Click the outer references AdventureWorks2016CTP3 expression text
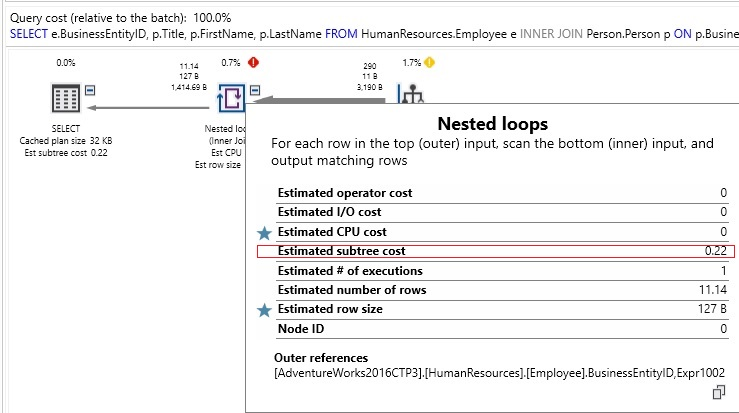This screenshot has width=739, height=413. [x=500, y=373]
